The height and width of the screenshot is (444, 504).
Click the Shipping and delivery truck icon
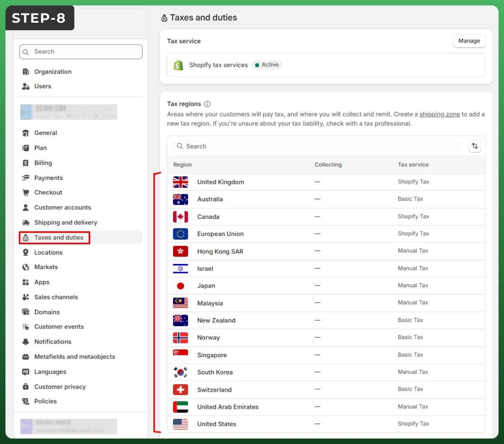26,223
